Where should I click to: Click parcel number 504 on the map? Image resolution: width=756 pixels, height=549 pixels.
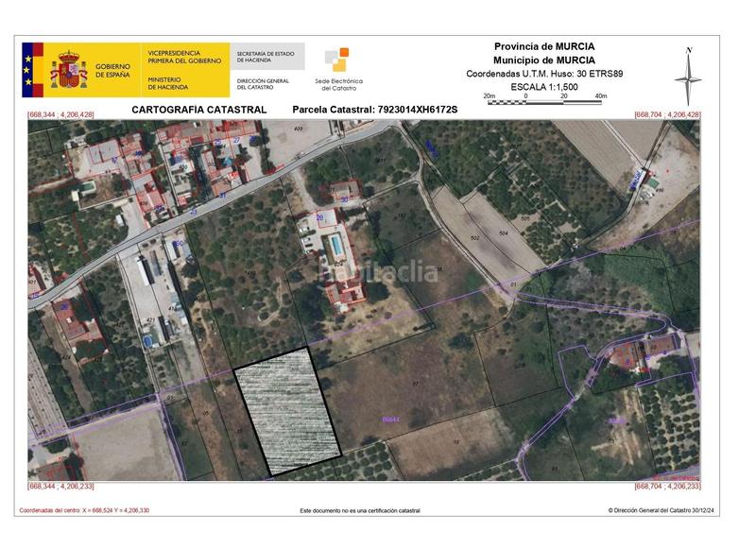click(504, 232)
